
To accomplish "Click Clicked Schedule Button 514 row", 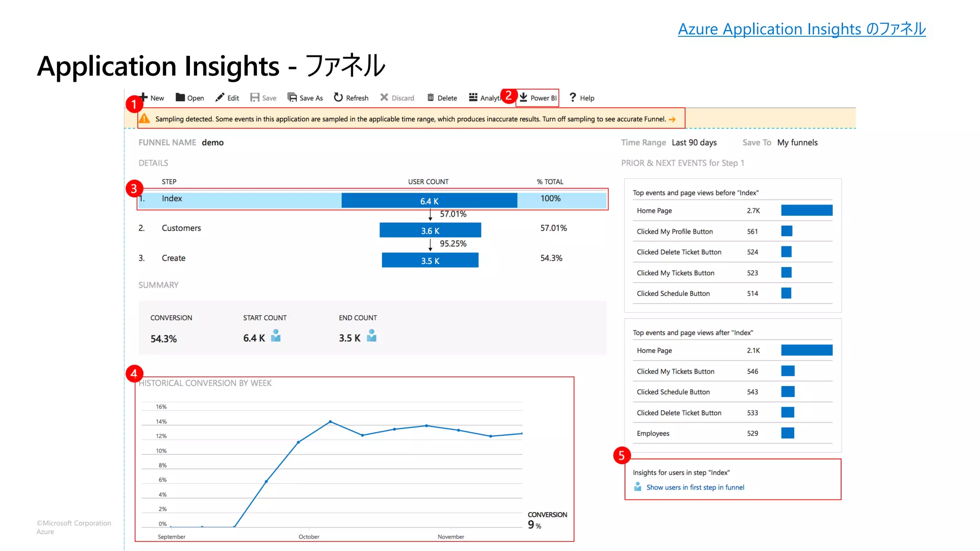I will click(x=733, y=293).
